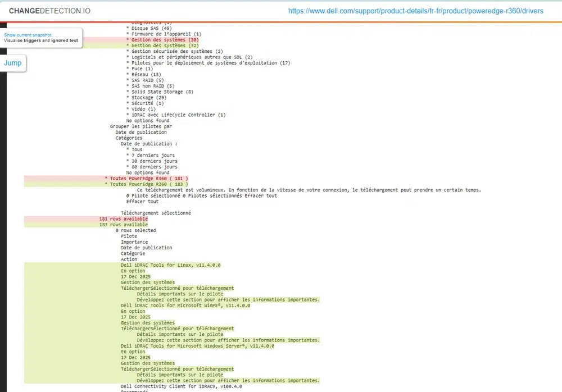Select '0 Pilote sélectionné' line
The height and width of the screenshot is (392, 562).
pos(201,195)
